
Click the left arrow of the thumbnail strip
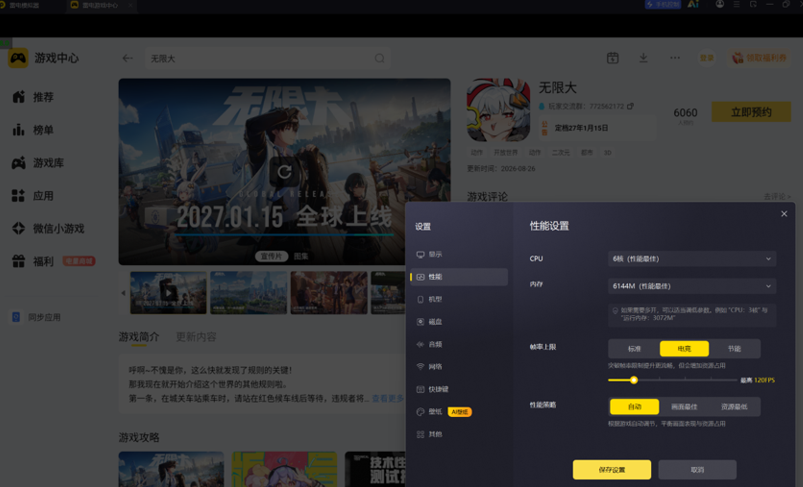[x=123, y=293]
